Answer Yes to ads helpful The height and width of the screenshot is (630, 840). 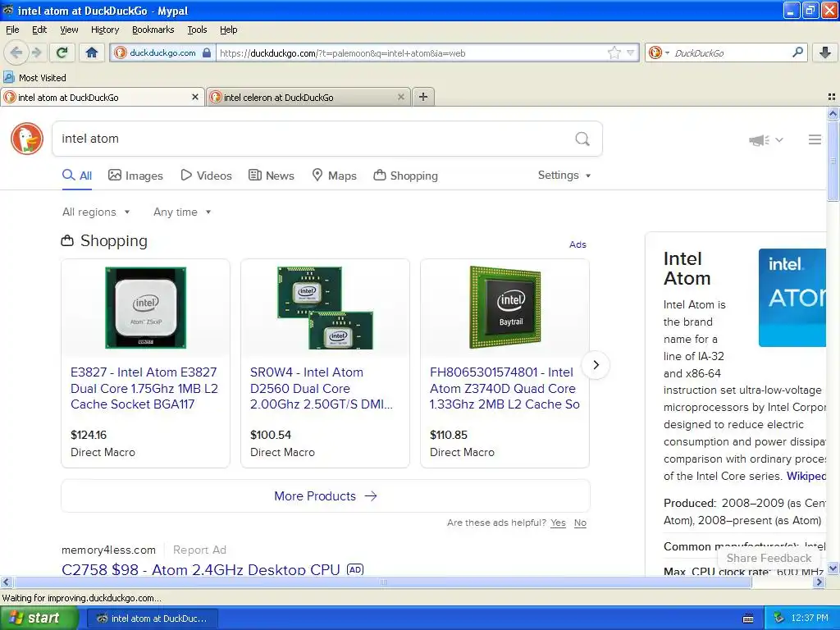[558, 523]
